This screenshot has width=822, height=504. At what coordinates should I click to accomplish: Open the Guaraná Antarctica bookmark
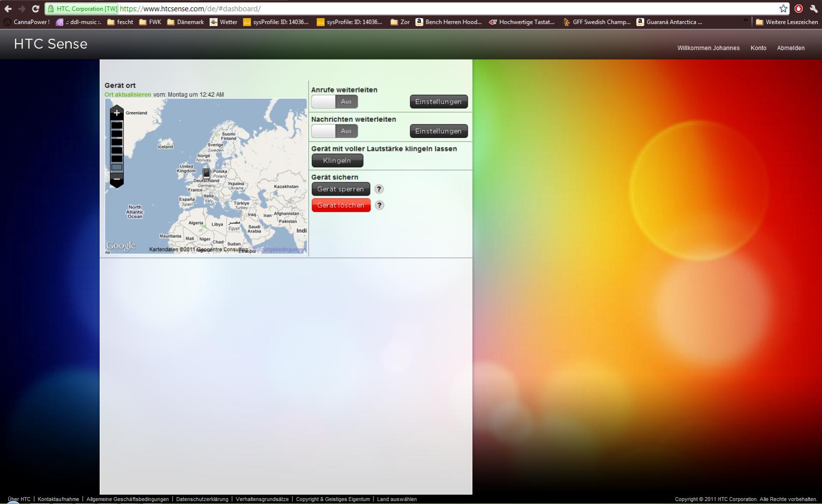click(669, 22)
